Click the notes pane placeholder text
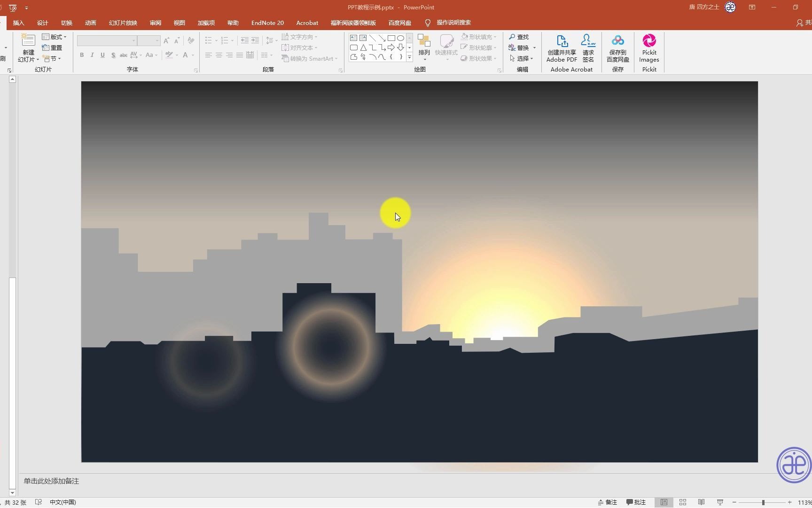Viewport: 812px width, 508px height. [x=51, y=481]
